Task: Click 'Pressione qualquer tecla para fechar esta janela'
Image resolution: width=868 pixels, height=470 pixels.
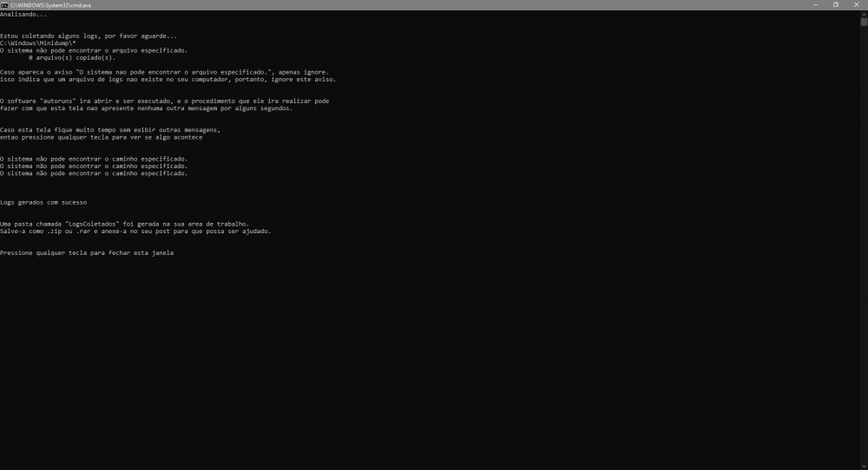Action: pyautogui.click(x=87, y=252)
